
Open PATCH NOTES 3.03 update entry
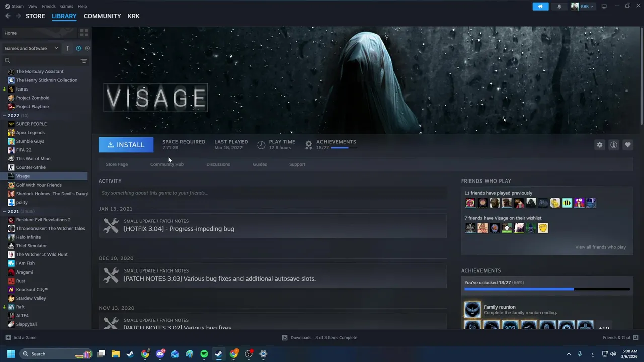point(273,275)
